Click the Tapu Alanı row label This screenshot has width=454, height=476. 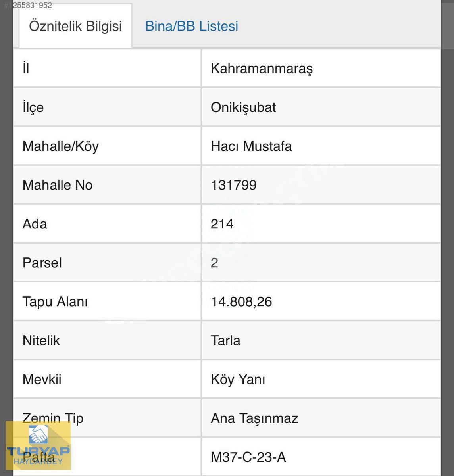tap(55, 301)
